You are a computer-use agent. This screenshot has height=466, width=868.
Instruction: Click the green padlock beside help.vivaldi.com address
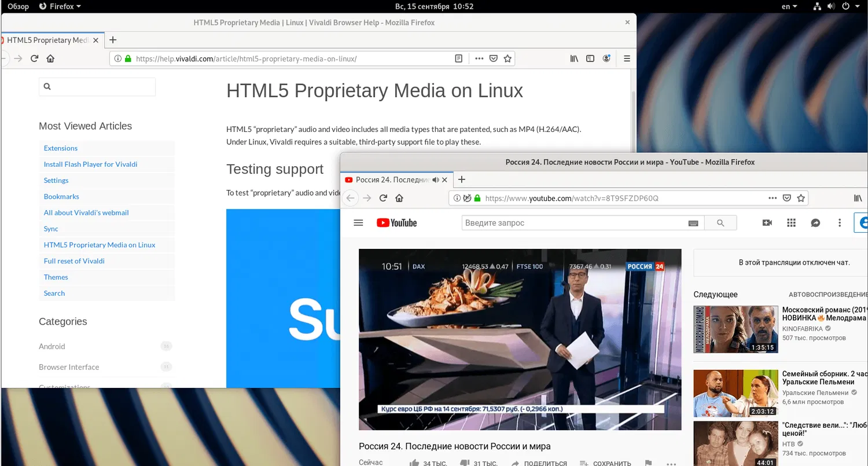(128, 58)
